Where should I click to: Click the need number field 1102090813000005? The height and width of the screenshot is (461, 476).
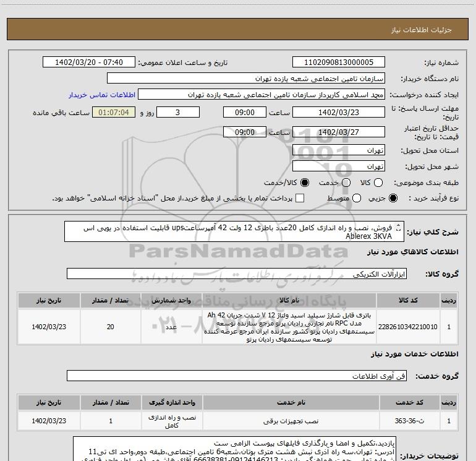coord(339,62)
